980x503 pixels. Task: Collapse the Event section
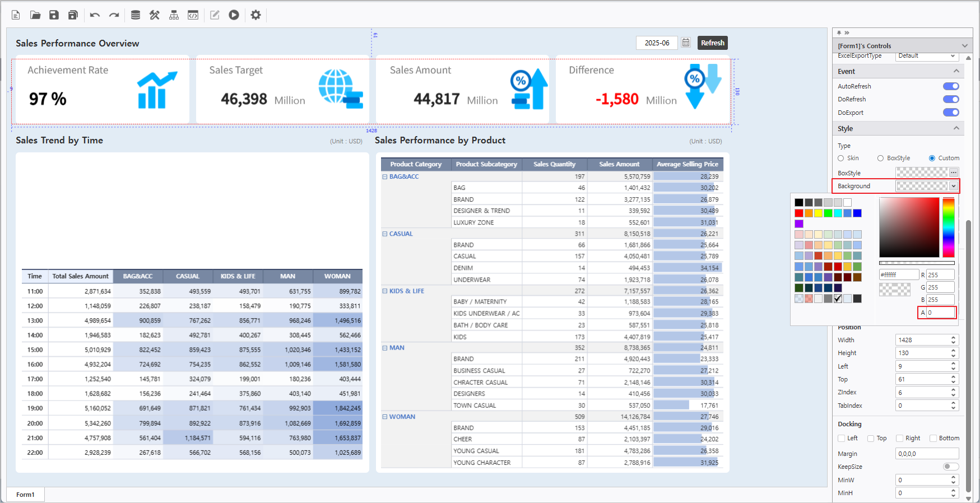pyautogui.click(x=956, y=71)
